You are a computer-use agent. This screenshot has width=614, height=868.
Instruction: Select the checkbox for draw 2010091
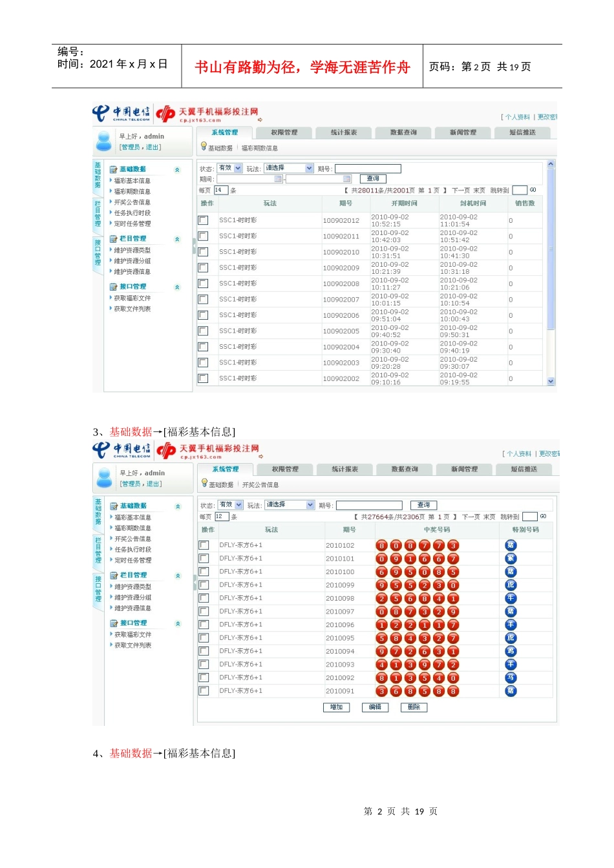[204, 691]
